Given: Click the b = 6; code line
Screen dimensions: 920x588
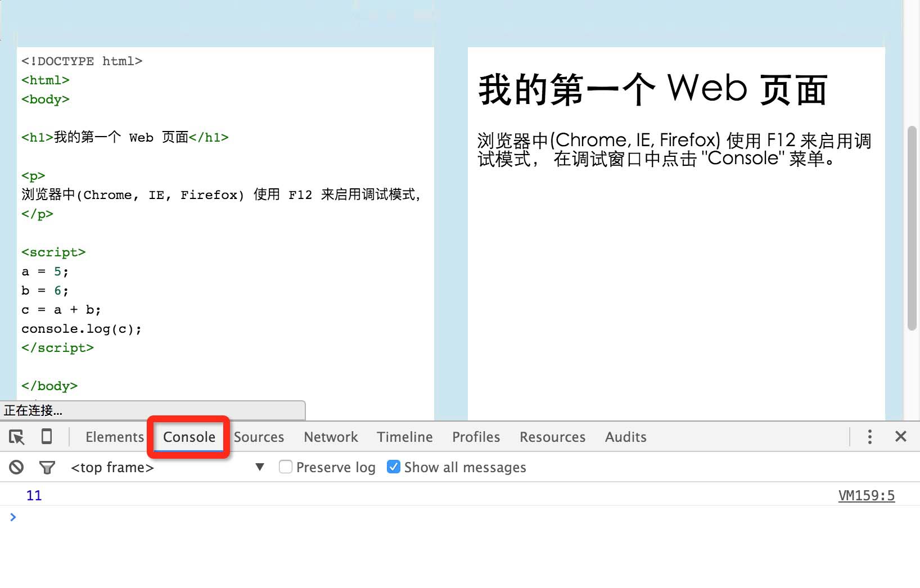Looking at the screenshot, I should pos(45,291).
